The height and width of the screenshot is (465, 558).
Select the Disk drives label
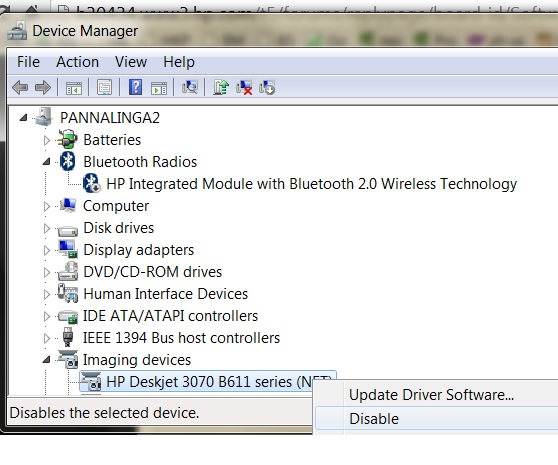tap(119, 228)
